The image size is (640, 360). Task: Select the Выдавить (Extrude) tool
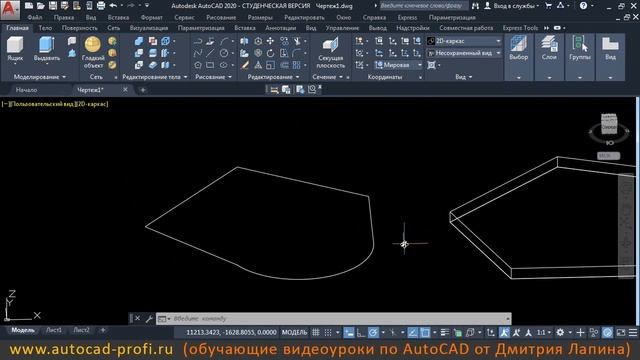click(47, 49)
